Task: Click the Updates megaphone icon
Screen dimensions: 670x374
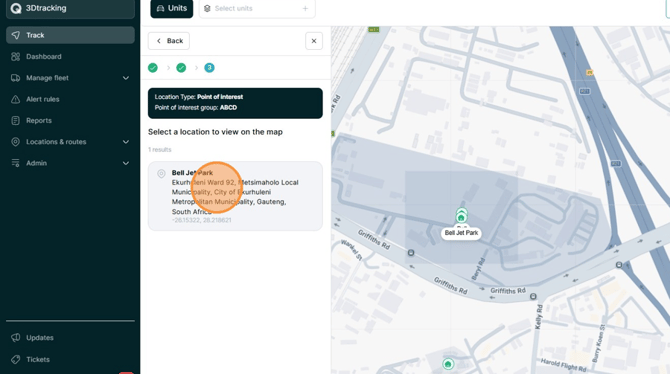Action: [x=15, y=338]
